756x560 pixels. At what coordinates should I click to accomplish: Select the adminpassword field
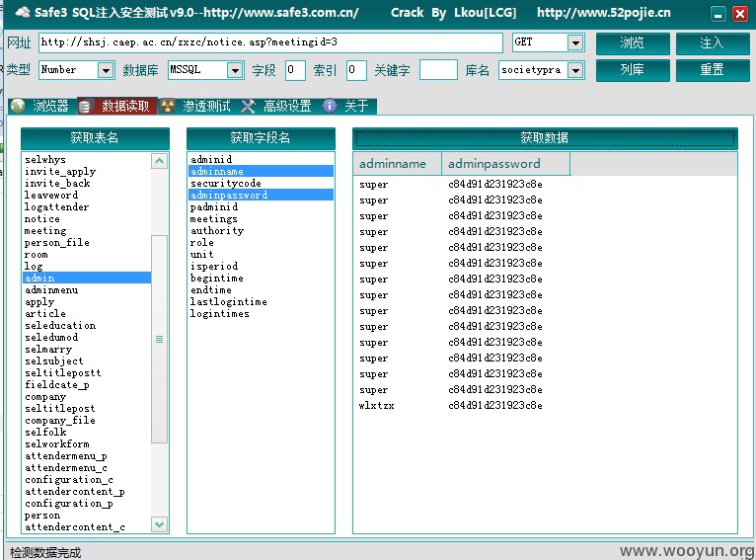tap(261, 195)
